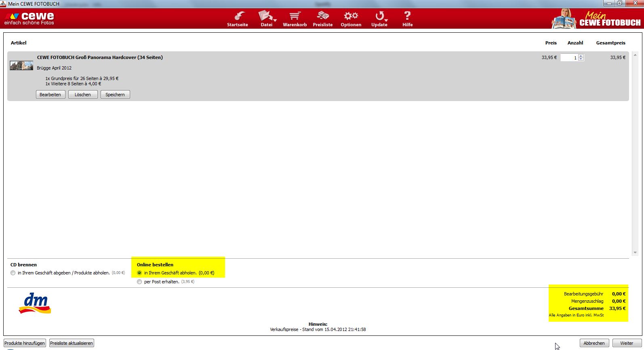Viewport: 644px width, 350px height.
Task: Click the dm store logo
Action: tap(35, 304)
